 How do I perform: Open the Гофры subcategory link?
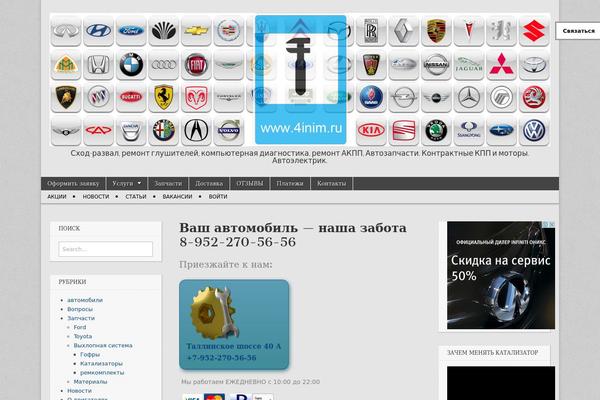click(90, 354)
